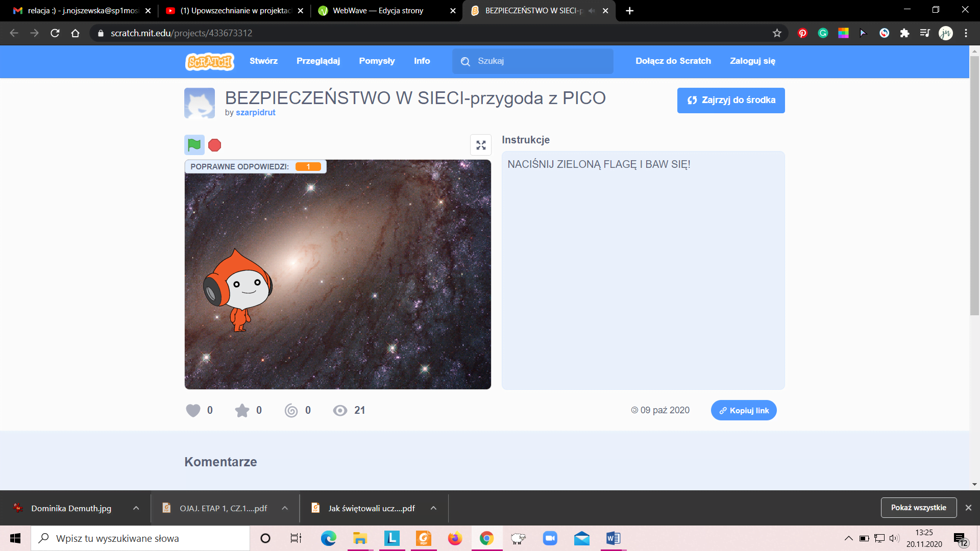Image resolution: width=980 pixels, height=551 pixels.
Task: Click Zajrzyj do środka button
Action: coord(730,100)
